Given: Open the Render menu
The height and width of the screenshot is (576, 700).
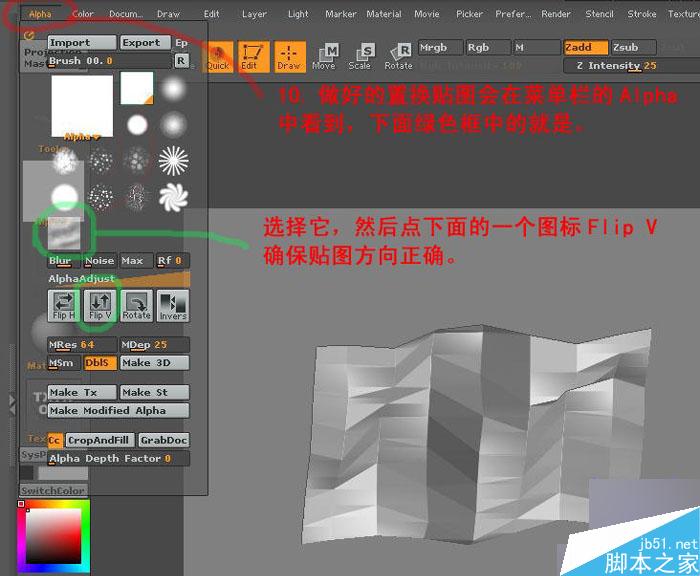Looking at the screenshot, I should click(x=556, y=14).
